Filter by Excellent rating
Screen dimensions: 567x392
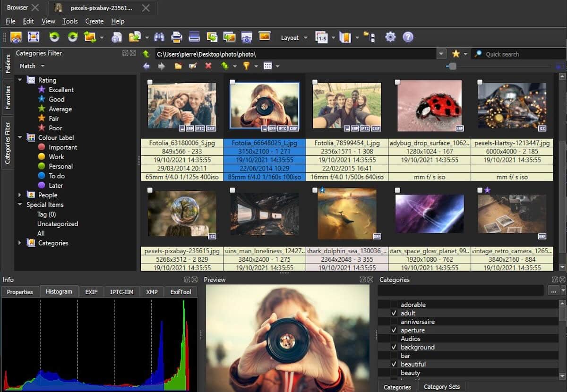61,90
